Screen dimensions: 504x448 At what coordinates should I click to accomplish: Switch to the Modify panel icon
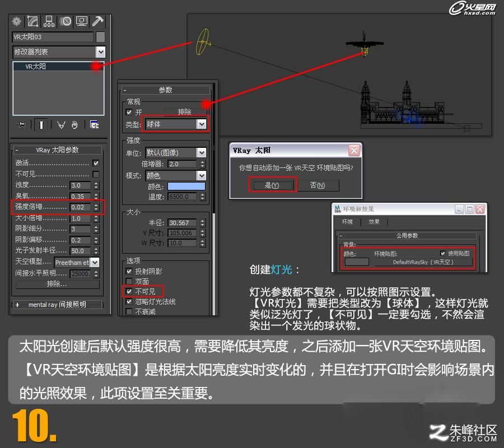33,21
